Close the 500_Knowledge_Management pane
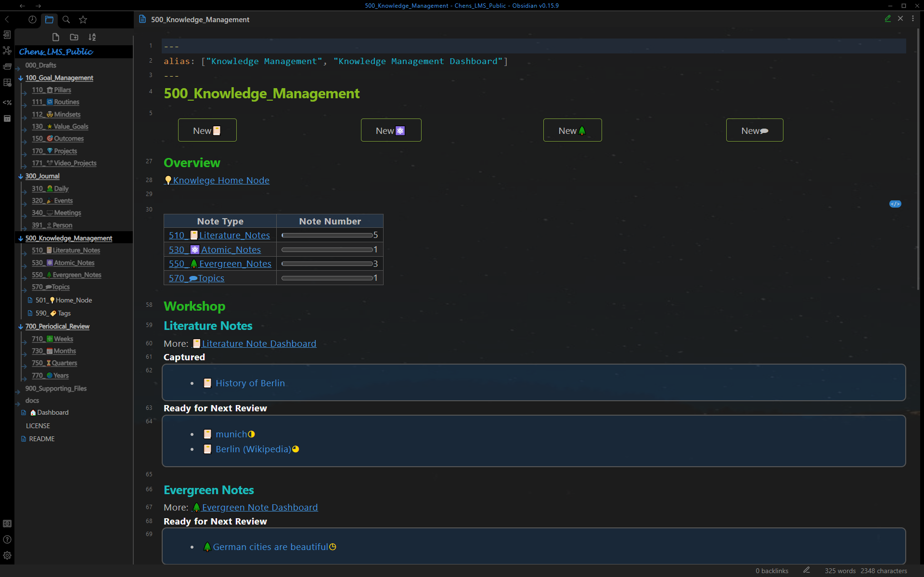 tap(900, 18)
